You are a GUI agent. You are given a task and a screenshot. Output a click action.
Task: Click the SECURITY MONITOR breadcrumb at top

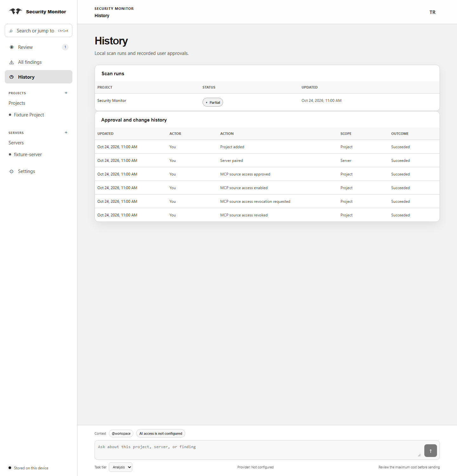[114, 9]
